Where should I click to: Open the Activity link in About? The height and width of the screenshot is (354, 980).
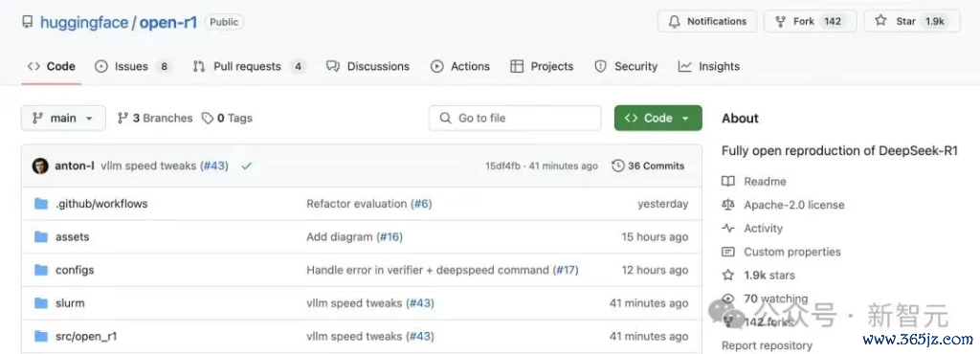point(763,228)
